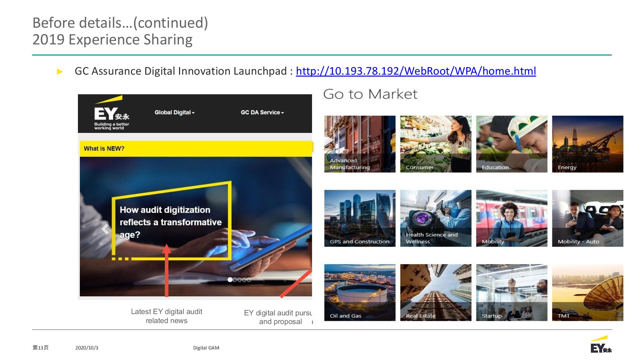This screenshot has width=644, height=362.
Task: Open the Oil and Gas tile
Action: pyautogui.click(x=360, y=292)
